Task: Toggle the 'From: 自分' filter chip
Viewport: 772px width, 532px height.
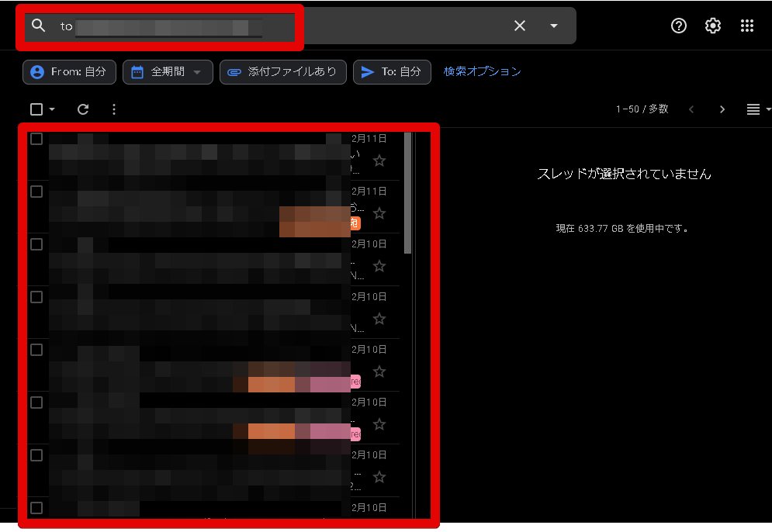Action: tap(69, 72)
